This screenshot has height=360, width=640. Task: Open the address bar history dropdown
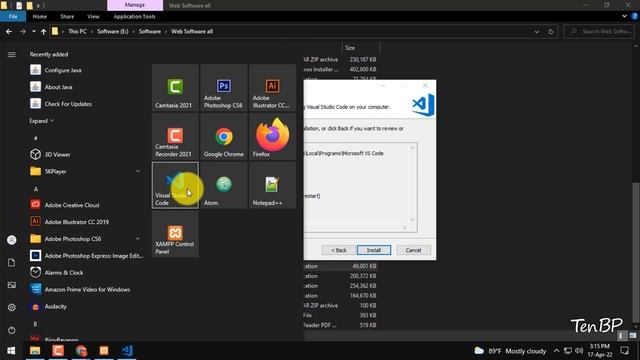pyautogui.click(x=536, y=31)
